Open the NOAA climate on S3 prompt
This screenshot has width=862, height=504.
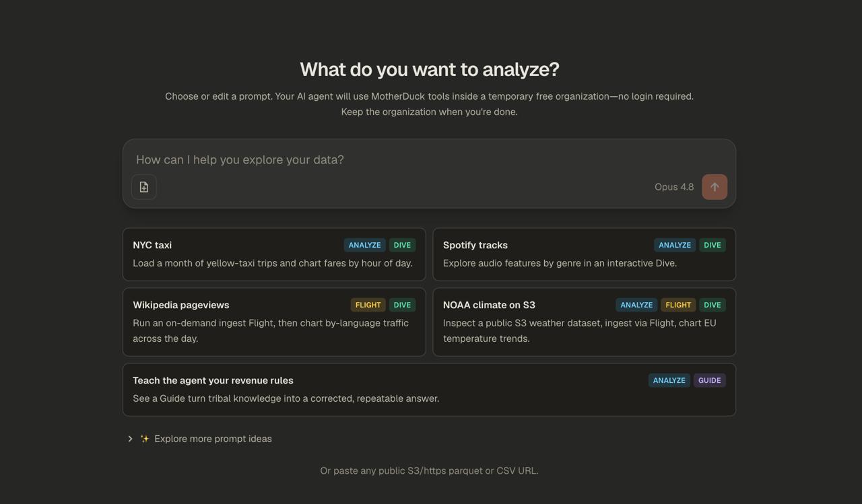(584, 322)
